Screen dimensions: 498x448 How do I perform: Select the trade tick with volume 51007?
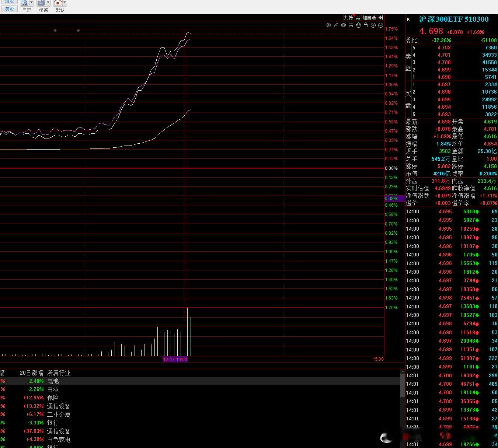(470, 358)
